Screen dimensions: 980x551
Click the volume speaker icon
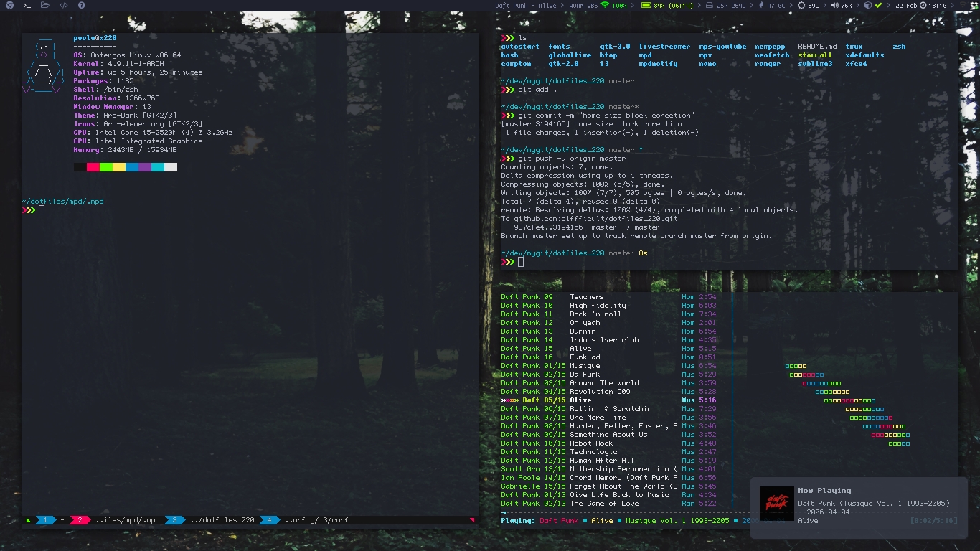coord(834,5)
